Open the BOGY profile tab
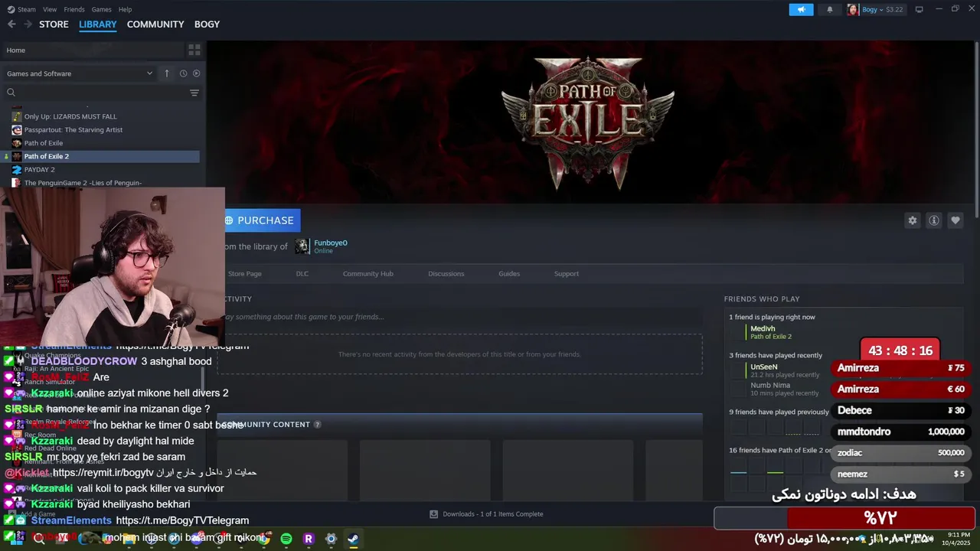980x551 pixels. coord(207,24)
